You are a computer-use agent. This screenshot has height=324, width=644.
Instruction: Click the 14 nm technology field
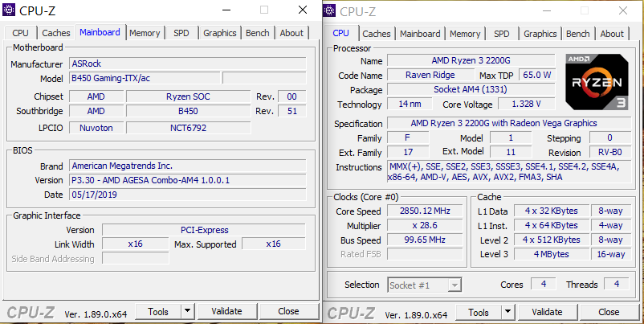click(410, 104)
